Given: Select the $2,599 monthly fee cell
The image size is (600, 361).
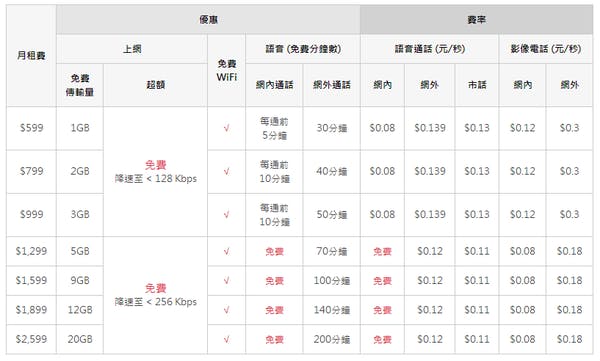Looking at the screenshot, I should 31,339.
